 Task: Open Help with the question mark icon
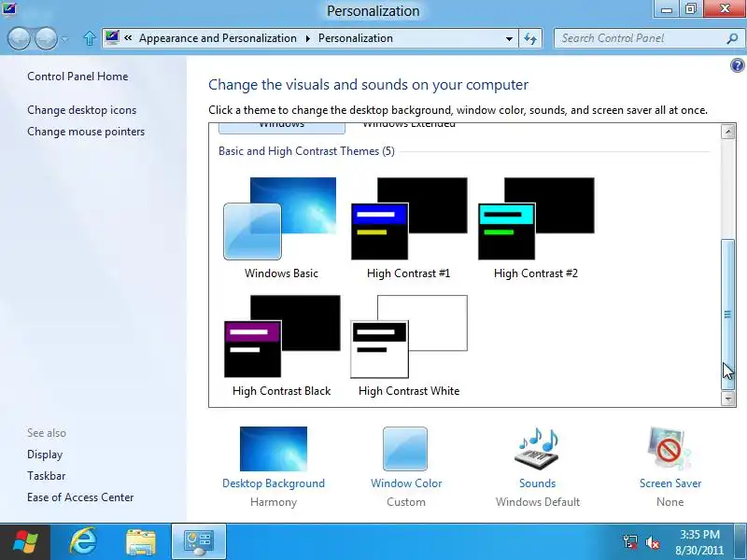[737, 65]
